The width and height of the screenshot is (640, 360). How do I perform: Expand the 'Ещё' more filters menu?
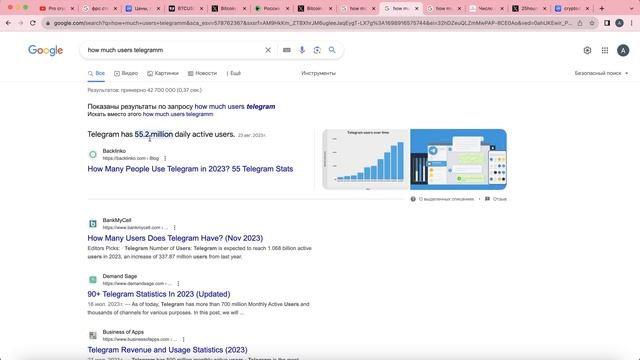point(234,73)
